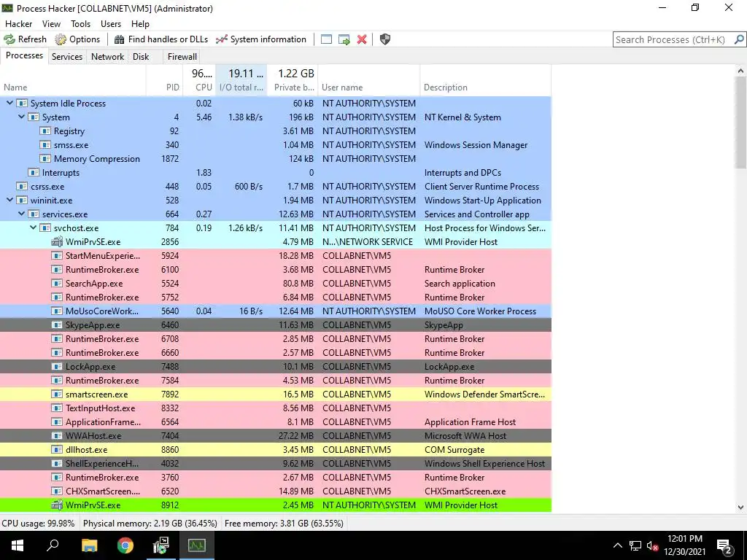Focus the Search Processes field
Screen dimensions: 747x560
(673, 39)
